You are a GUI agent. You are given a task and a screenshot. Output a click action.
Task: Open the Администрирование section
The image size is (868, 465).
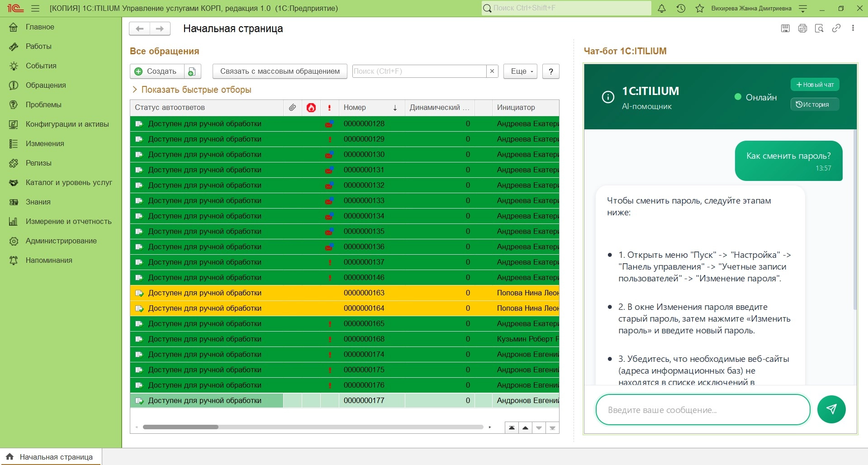pos(61,241)
